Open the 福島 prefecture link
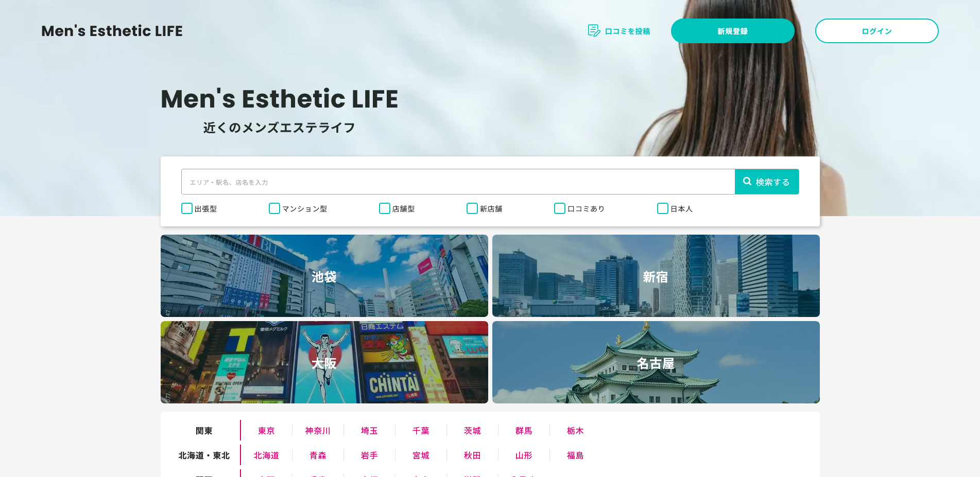The width and height of the screenshot is (980, 477). point(575,455)
